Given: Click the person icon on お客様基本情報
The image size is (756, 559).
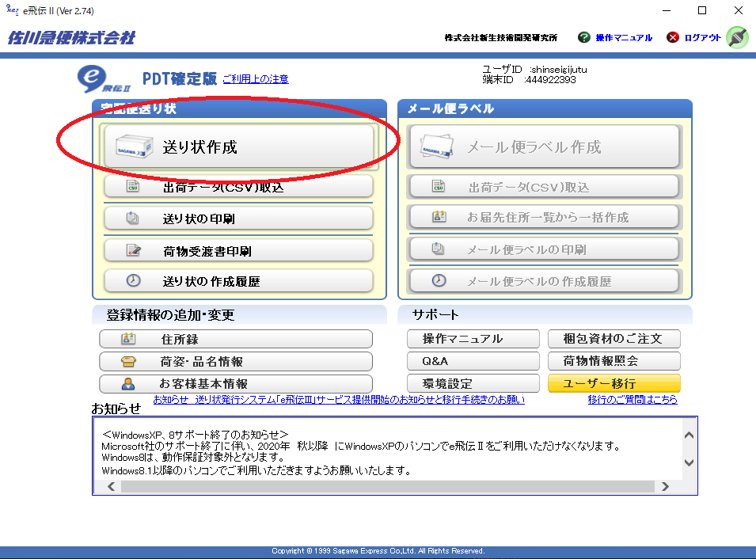Looking at the screenshot, I should tap(127, 384).
